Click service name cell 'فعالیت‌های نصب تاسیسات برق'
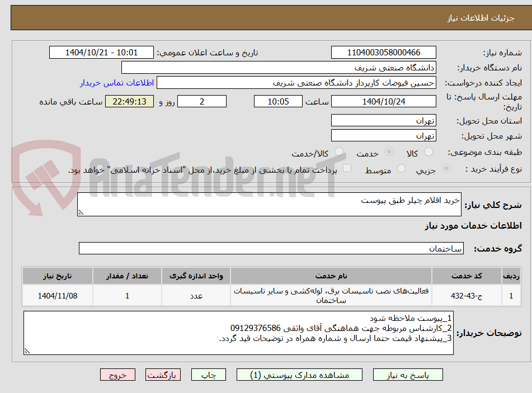 coord(331,296)
